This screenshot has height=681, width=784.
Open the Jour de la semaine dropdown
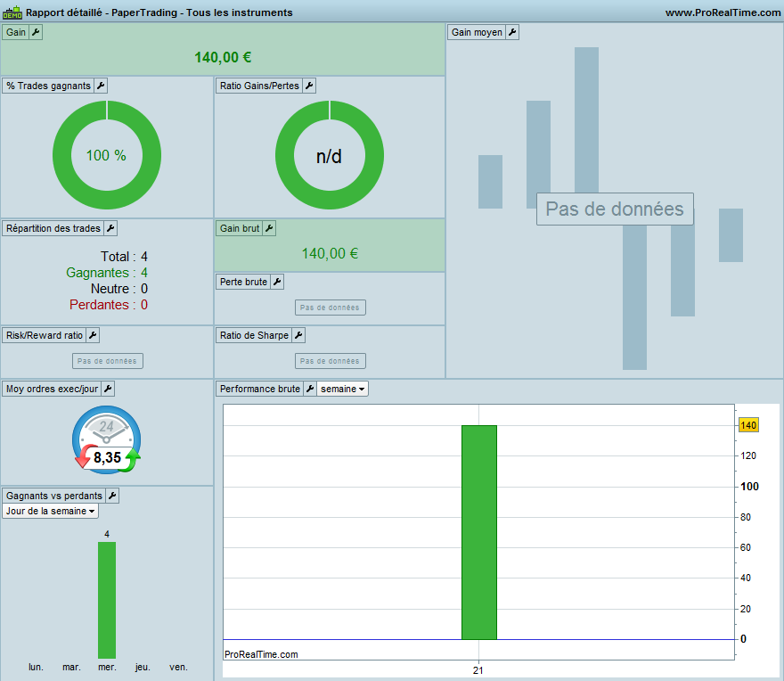tap(50, 511)
